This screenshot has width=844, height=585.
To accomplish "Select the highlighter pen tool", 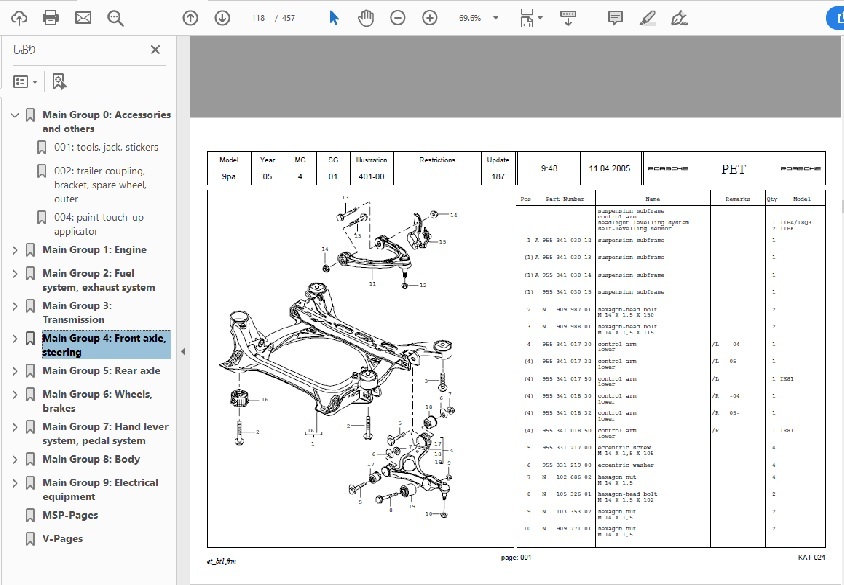I will 648,18.
